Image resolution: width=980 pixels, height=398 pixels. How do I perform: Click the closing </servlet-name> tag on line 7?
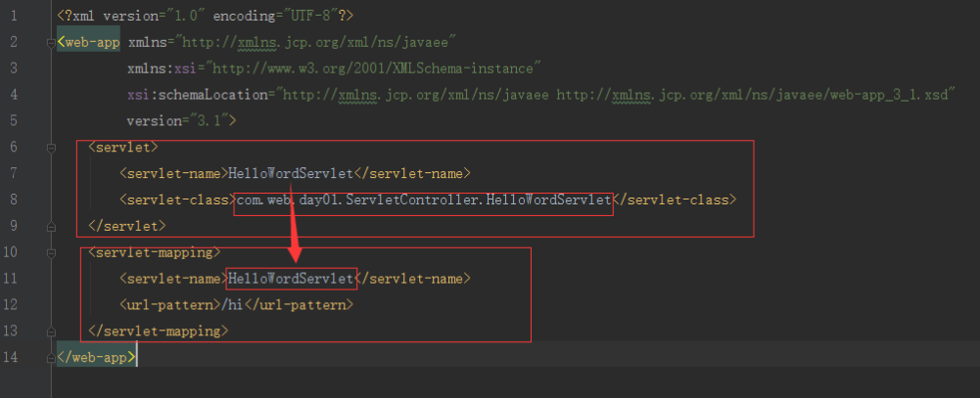pos(412,173)
